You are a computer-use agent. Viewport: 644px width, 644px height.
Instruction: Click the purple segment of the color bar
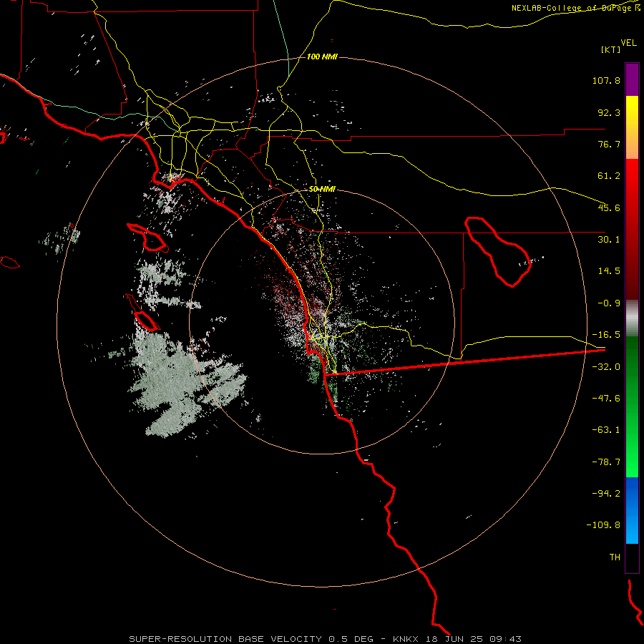(x=632, y=79)
